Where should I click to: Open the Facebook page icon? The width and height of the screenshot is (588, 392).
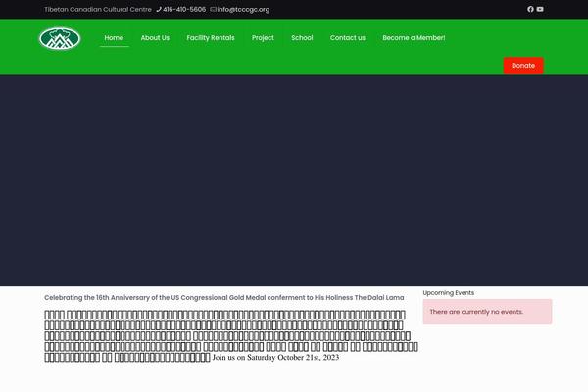(530, 9)
